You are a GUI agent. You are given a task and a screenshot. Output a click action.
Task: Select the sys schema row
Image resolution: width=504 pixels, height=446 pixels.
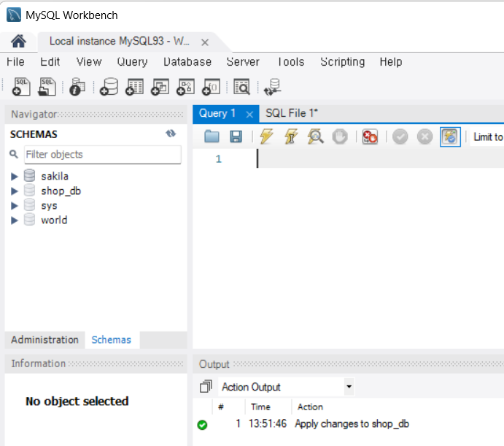click(x=49, y=206)
